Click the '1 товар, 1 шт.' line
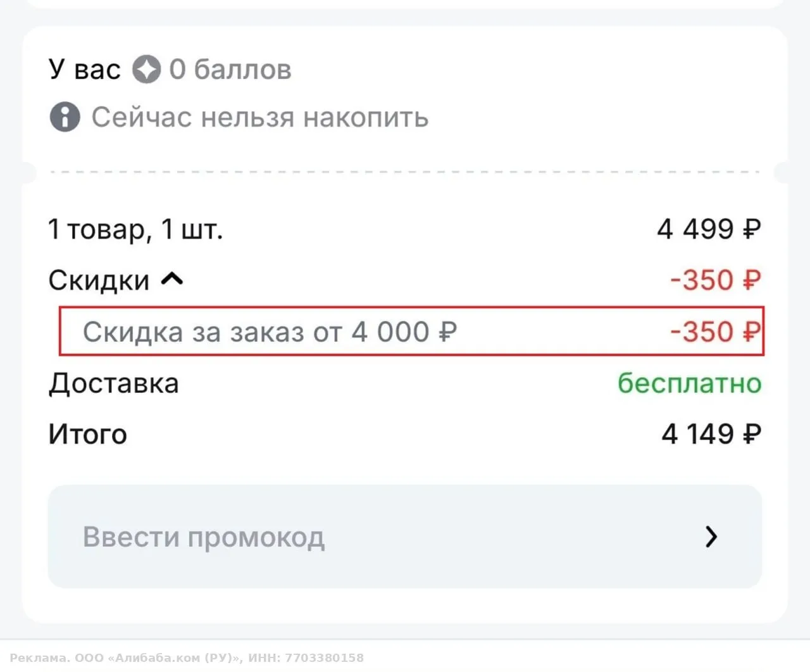This screenshot has width=810, height=672. click(135, 230)
